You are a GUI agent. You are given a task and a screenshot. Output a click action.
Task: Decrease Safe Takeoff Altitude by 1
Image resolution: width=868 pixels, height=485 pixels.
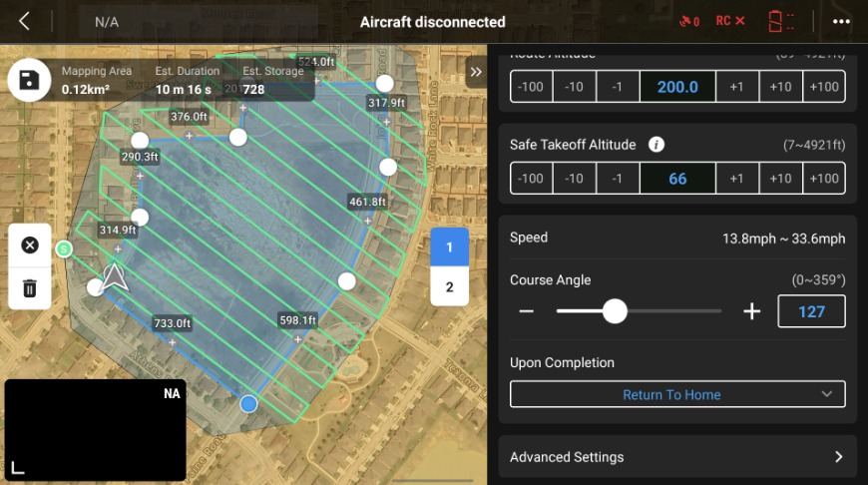pyautogui.click(x=618, y=179)
